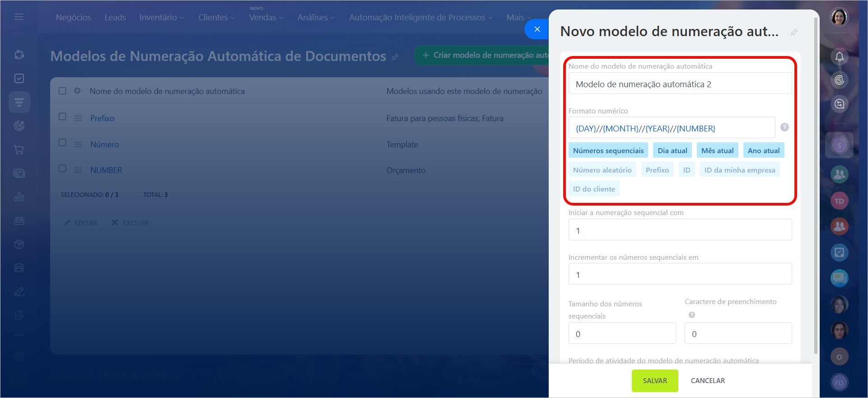This screenshot has height=398, width=868.
Task: Go to the Leads menu item
Action: click(115, 18)
